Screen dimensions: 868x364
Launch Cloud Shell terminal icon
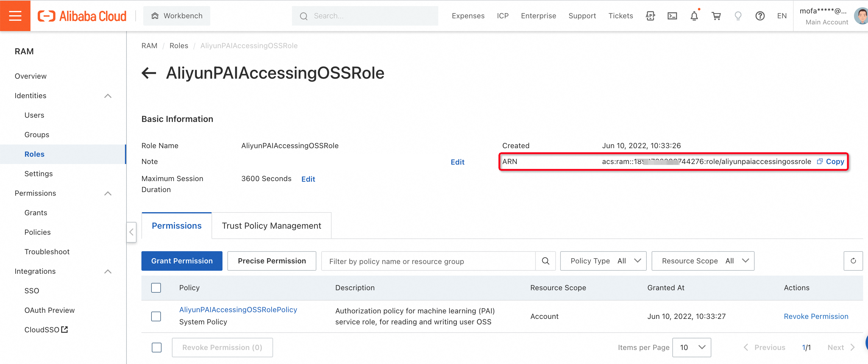tap(672, 16)
